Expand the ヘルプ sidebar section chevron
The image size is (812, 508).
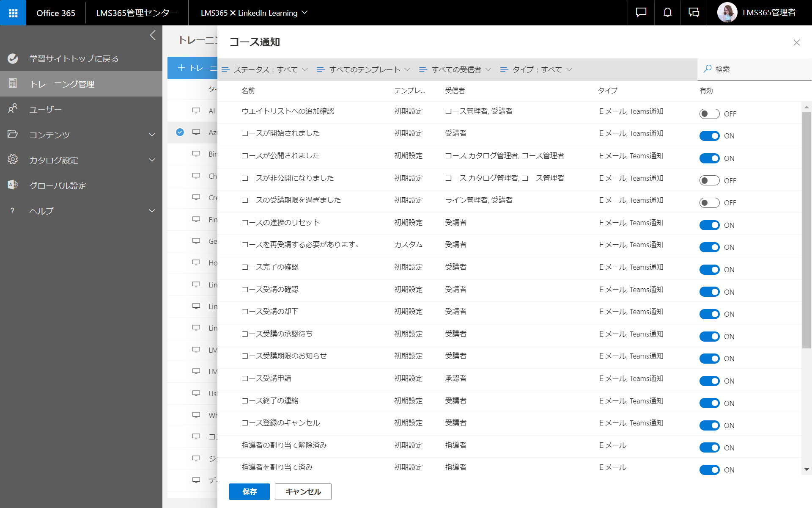pos(152,211)
